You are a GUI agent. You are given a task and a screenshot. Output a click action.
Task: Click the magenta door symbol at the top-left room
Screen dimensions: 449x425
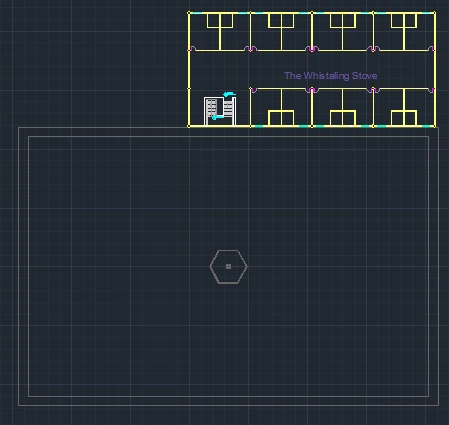tap(193, 49)
